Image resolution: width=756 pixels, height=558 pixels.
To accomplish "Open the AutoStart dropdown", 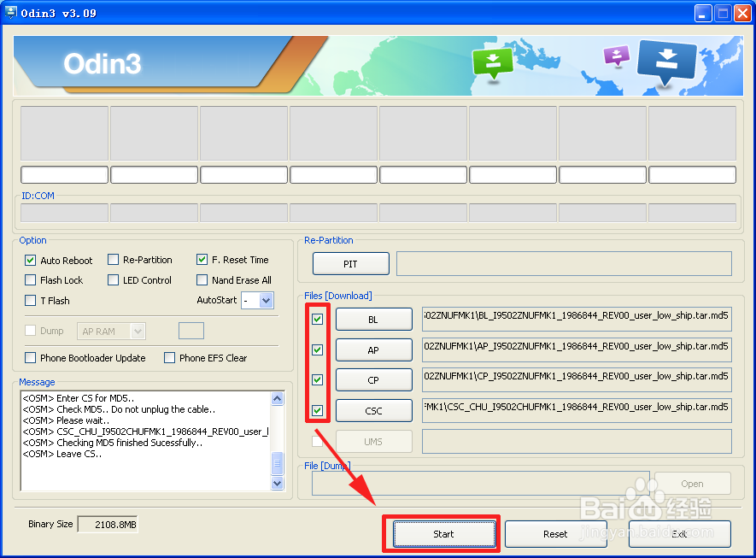I will coord(267,301).
